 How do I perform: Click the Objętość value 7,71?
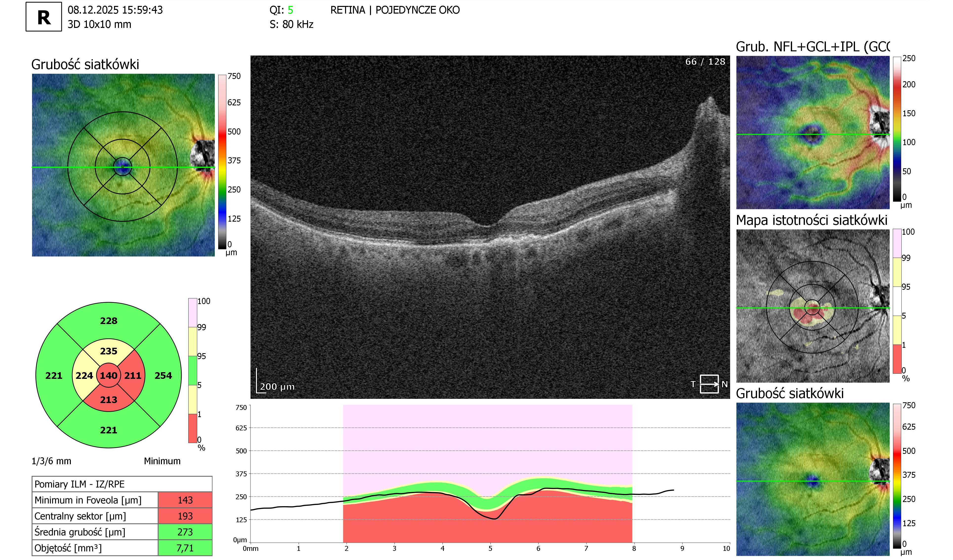point(185,547)
